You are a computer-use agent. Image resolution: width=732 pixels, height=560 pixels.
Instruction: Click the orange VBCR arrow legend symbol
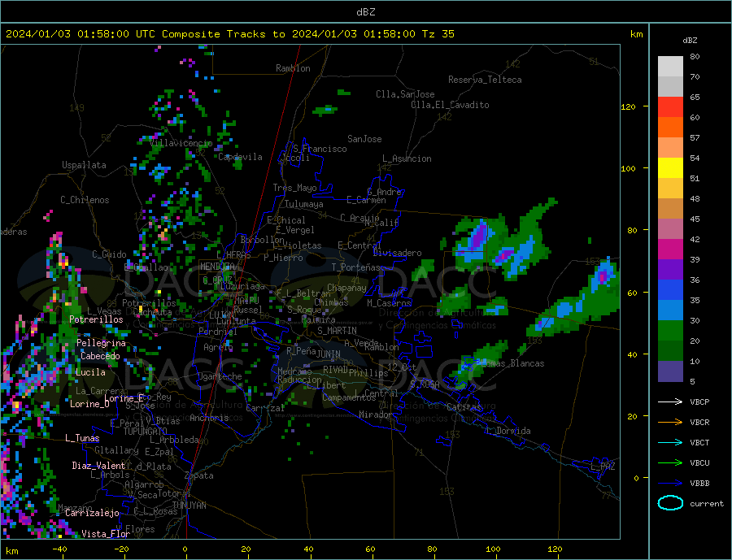670,423
